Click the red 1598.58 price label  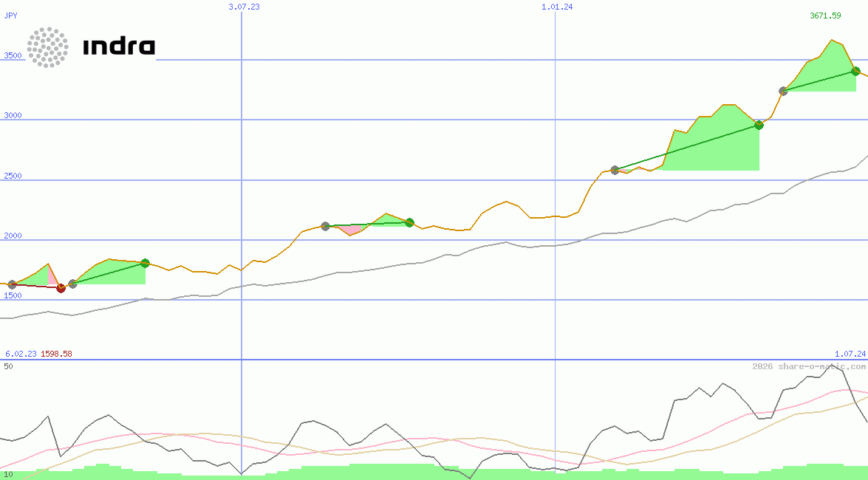tap(56, 354)
